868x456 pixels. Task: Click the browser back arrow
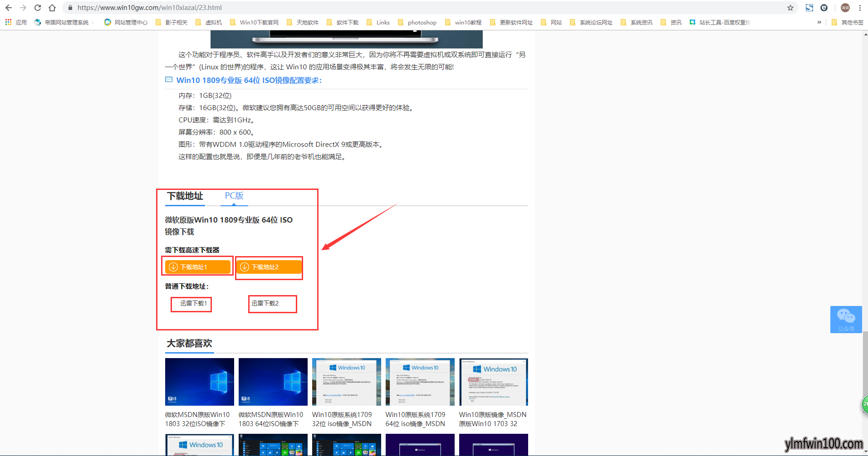tap(9, 8)
